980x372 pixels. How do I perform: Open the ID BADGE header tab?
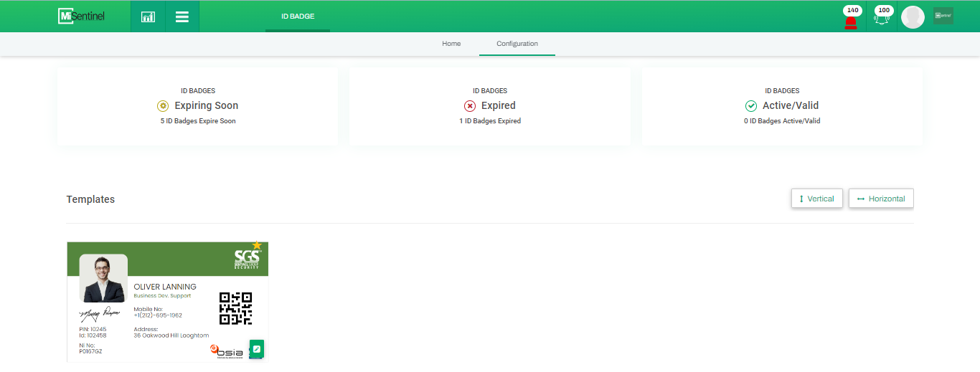(x=298, y=16)
